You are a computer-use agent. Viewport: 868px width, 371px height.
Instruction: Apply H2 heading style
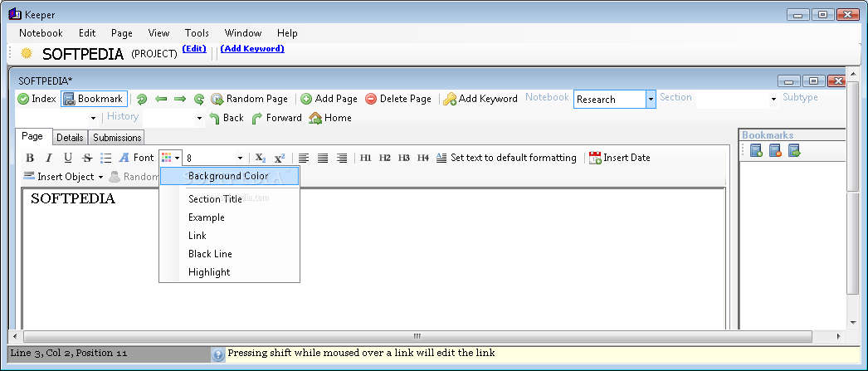pyautogui.click(x=385, y=159)
